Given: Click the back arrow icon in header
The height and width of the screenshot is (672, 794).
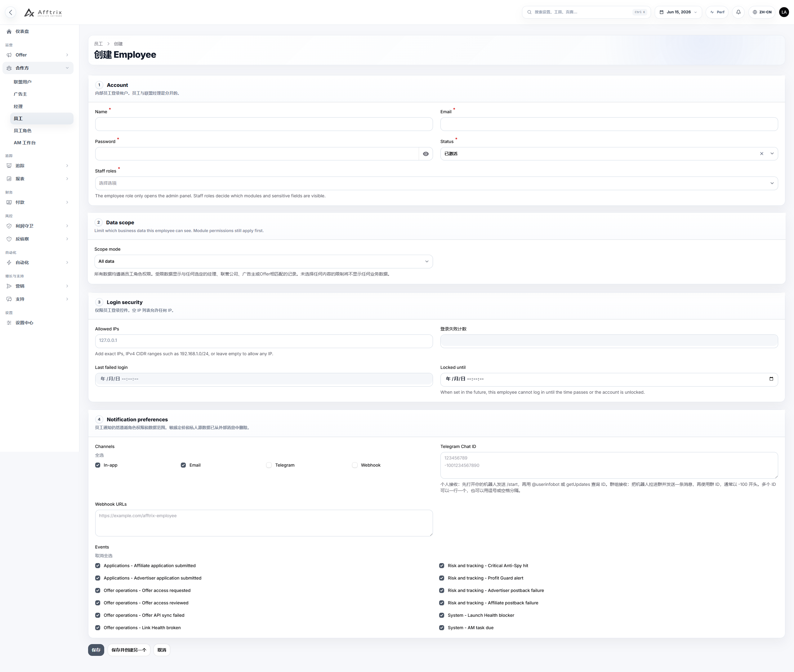Looking at the screenshot, I should [11, 12].
